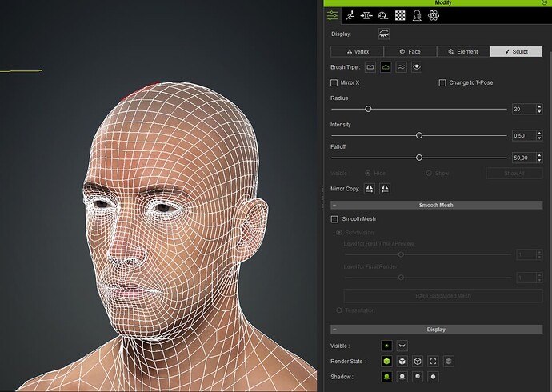Image resolution: width=552 pixels, height=392 pixels.
Task: Enable the Change to T-Pose checkbox
Action: point(442,82)
